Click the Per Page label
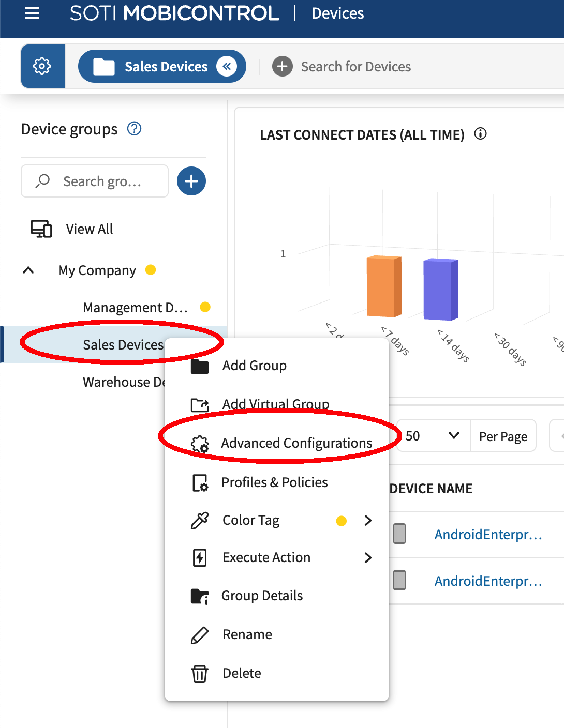The width and height of the screenshot is (564, 728). pyautogui.click(x=503, y=436)
